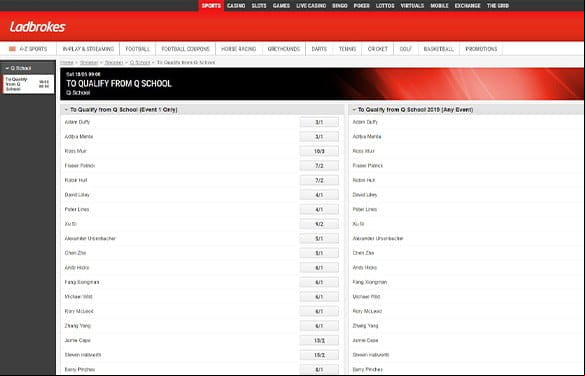
Task: Open Promotions menu item
Action: [481, 49]
